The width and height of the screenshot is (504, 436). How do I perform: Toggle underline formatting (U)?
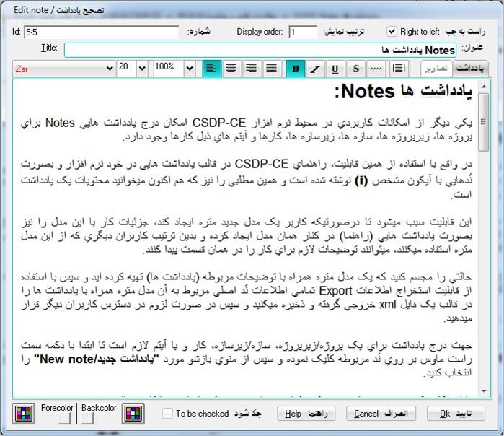(x=335, y=69)
